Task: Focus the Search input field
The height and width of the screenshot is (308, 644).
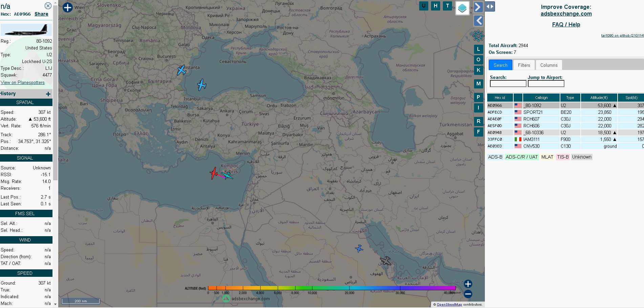Action: point(508,84)
